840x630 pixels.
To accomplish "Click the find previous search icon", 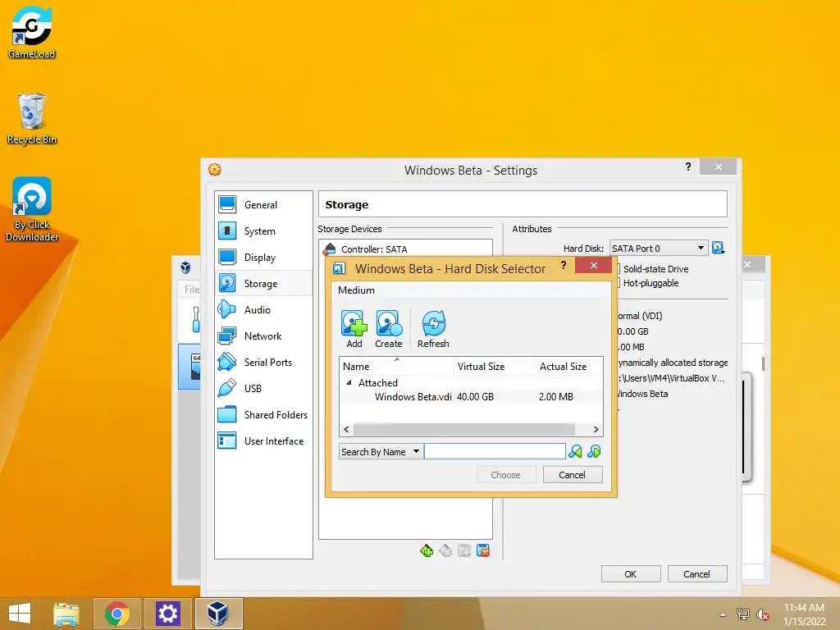I will [575, 452].
